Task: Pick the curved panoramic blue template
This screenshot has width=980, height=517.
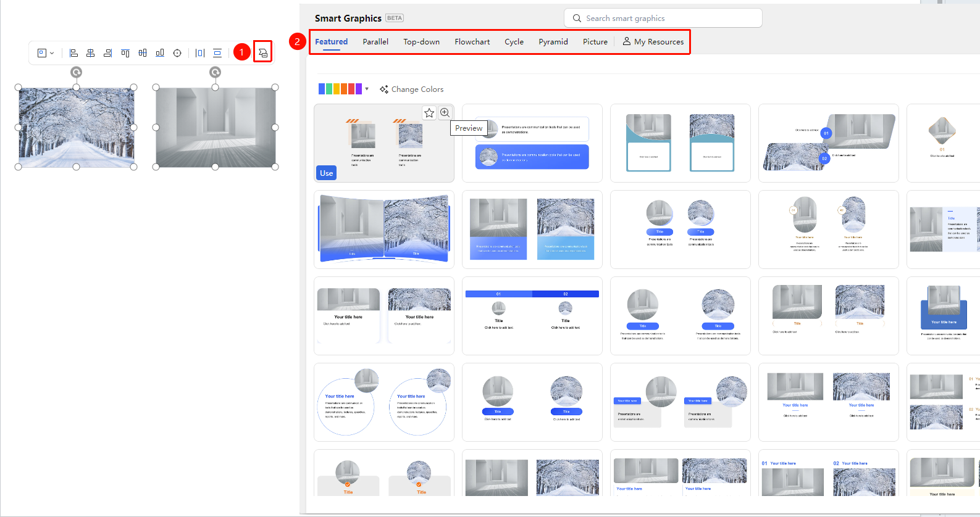Action: click(384, 230)
